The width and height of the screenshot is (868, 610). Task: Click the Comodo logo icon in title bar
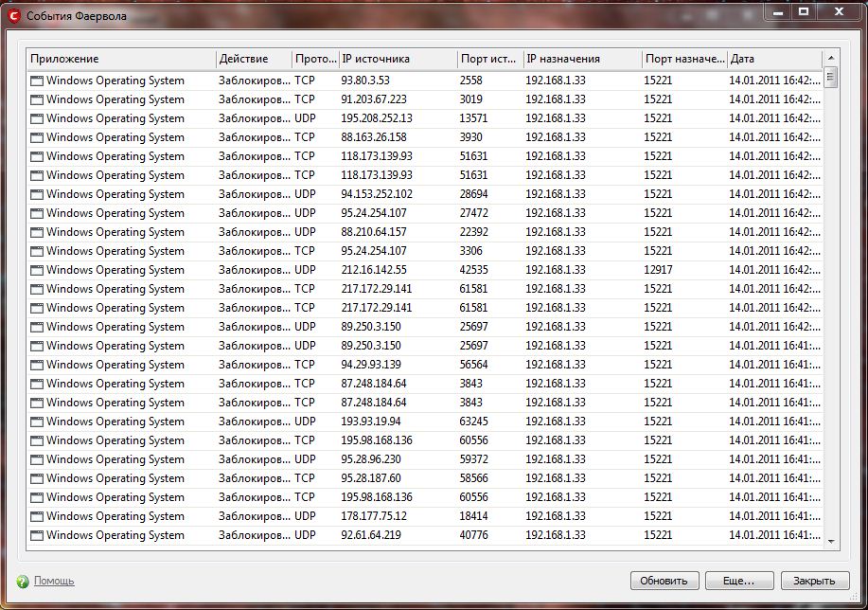pyautogui.click(x=14, y=15)
